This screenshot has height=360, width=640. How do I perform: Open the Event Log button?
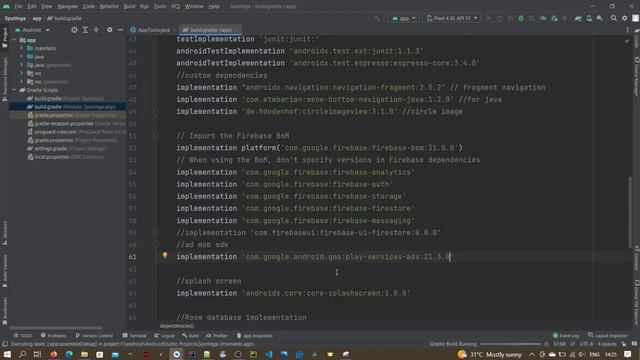click(566, 336)
